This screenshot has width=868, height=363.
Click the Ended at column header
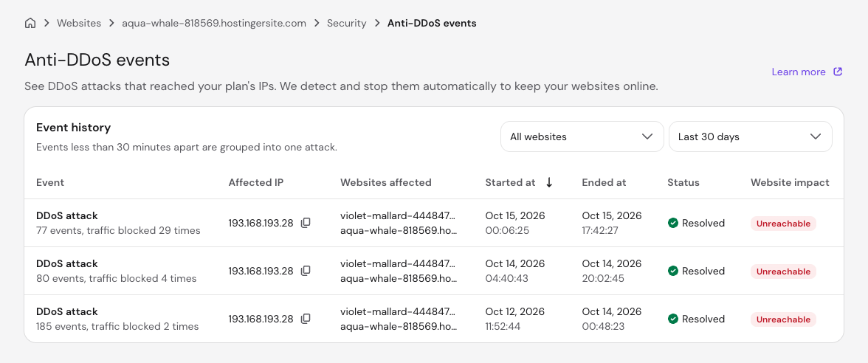604,183
